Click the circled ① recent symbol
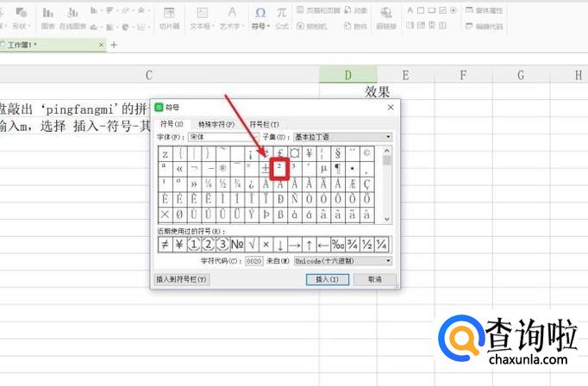The height and width of the screenshot is (386, 588). pyautogui.click(x=193, y=245)
